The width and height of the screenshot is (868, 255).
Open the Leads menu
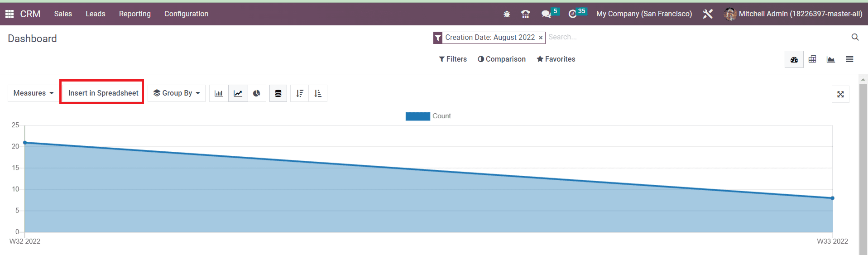(x=96, y=14)
